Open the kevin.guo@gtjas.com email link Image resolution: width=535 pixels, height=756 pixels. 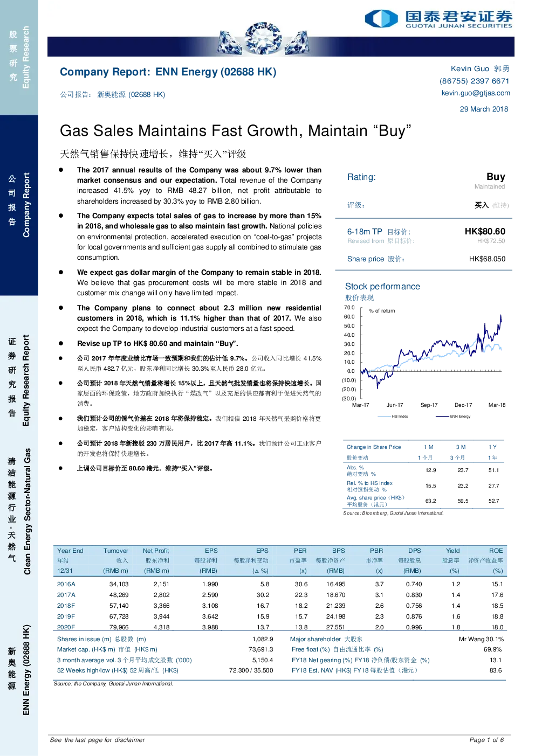click(476, 93)
